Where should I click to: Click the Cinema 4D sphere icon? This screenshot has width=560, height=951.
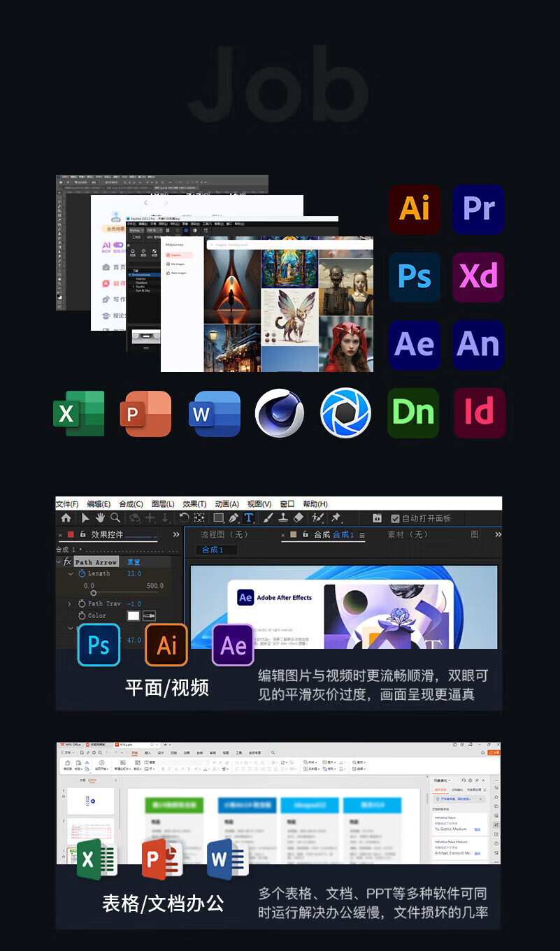[280, 413]
